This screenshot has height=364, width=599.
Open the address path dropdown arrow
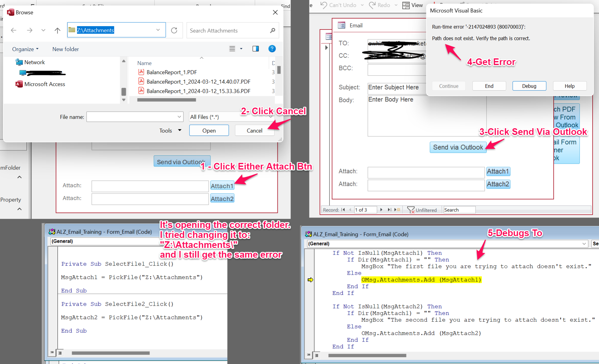pyautogui.click(x=158, y=30)
